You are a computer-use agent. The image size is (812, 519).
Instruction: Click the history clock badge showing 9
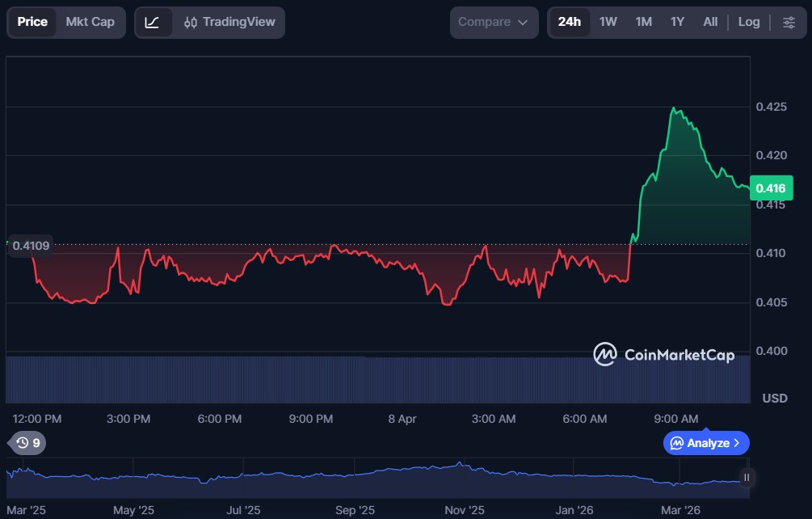point(28,442)
